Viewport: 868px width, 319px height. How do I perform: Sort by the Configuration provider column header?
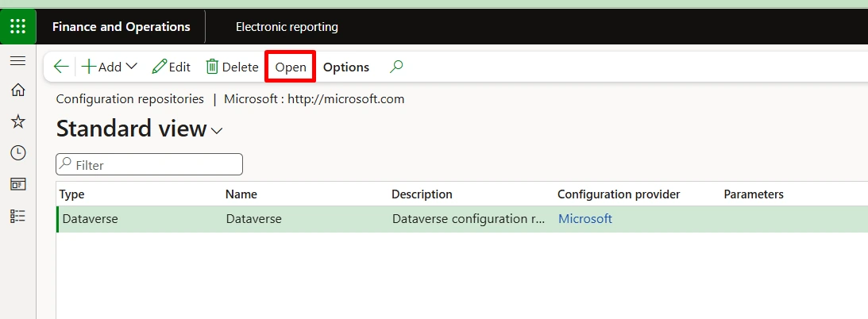point(619,194)
